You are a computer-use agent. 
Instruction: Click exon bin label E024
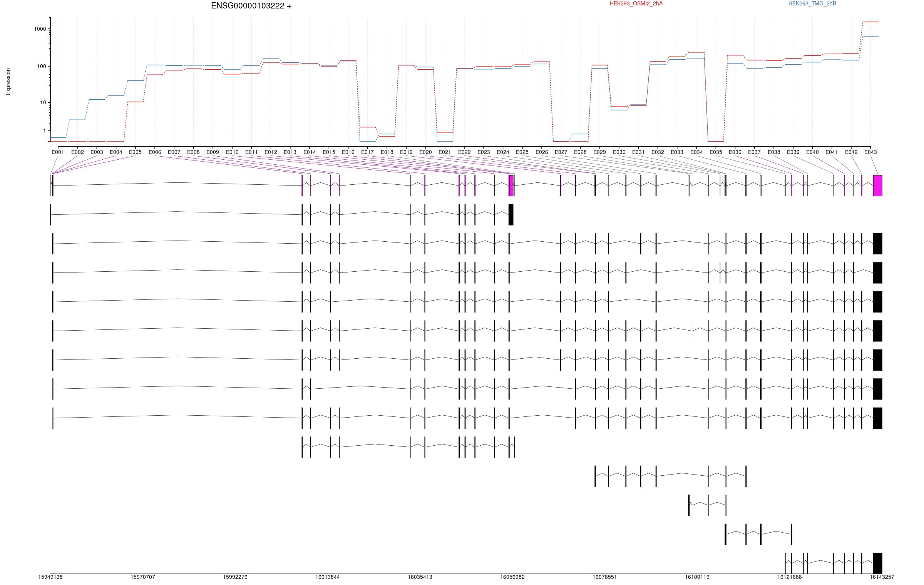click(503, 152)
